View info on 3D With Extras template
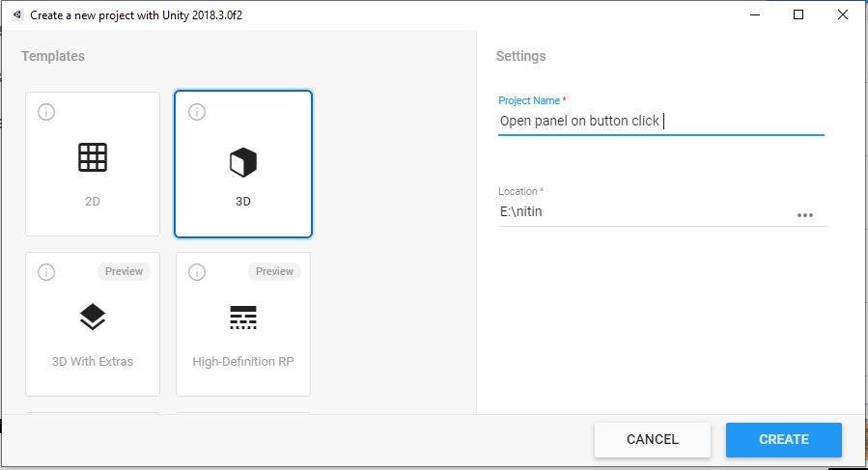The height and width of the screenshot is (470, 868). tap(46, 272)
